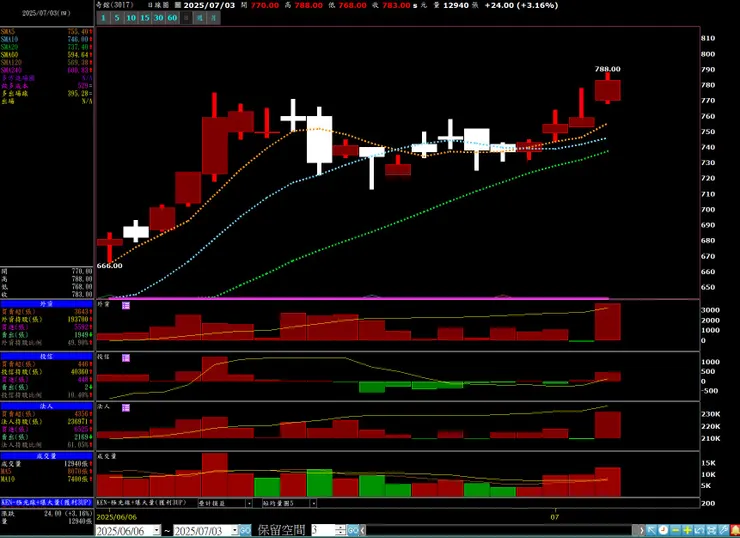Select the 10-minute chart interval
This screenshot has height=538, width=740.
[x=131, y=18]
